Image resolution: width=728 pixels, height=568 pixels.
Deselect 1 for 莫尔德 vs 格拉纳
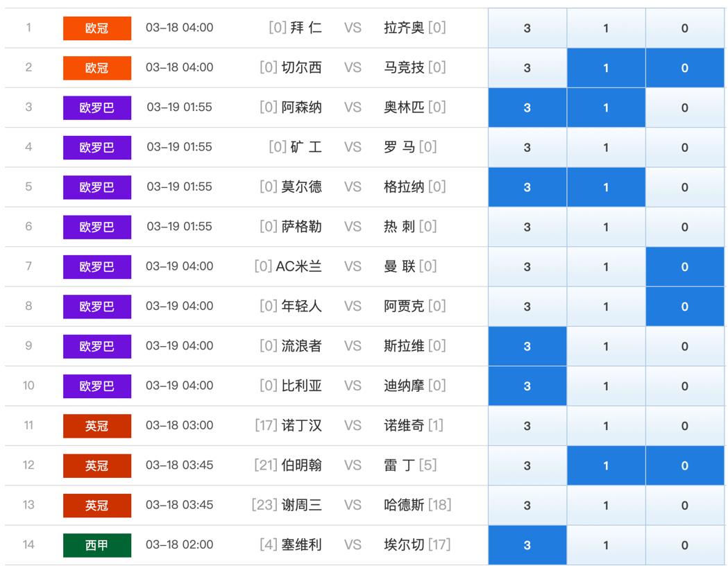pos(606,187)
